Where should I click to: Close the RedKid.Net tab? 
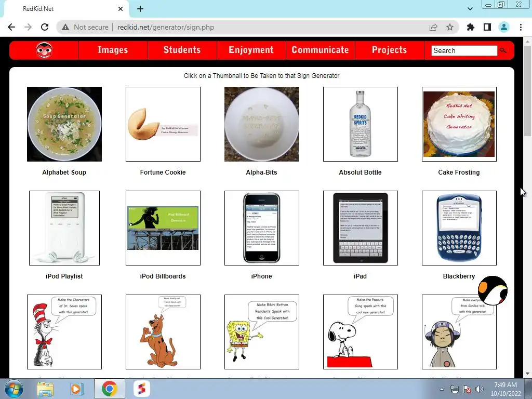tap(121, 9)
